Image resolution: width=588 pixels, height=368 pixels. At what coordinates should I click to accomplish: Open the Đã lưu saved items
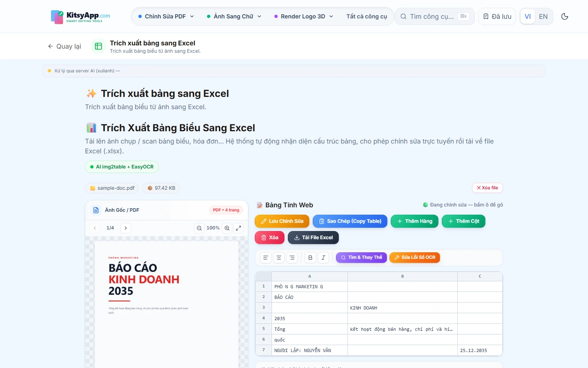click(x=497, y=16)
